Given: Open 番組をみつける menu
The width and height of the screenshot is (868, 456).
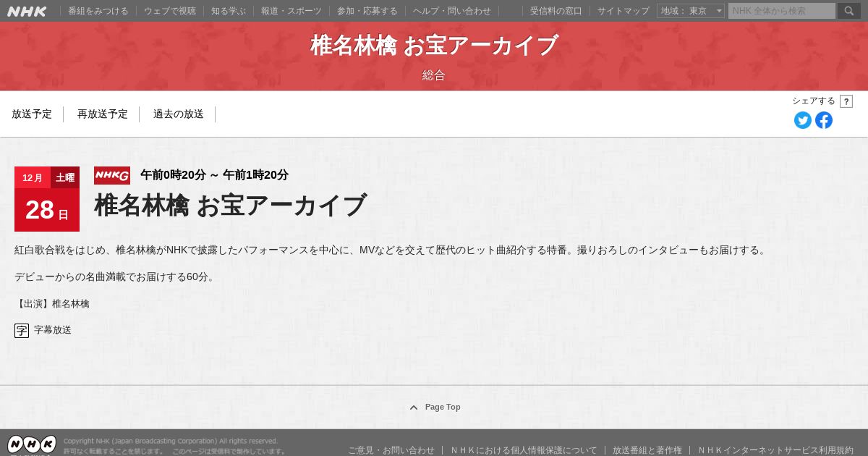Looking at the screenshot, I should [x=98, y=11].
